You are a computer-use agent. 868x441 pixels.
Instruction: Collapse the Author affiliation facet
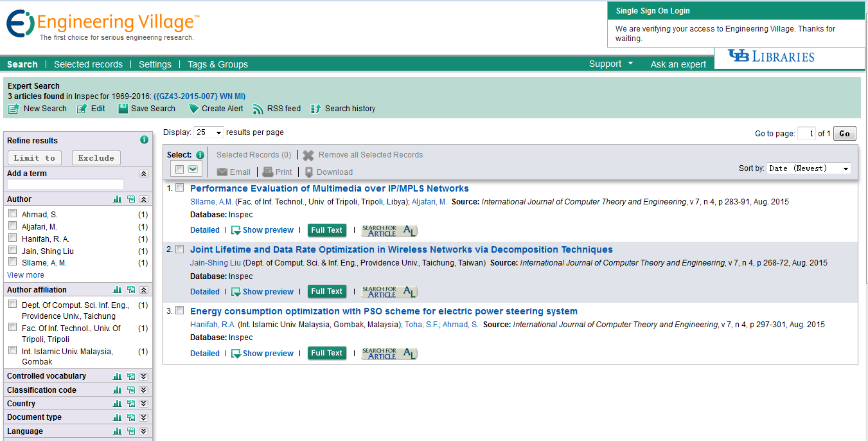tap(144, 290)
